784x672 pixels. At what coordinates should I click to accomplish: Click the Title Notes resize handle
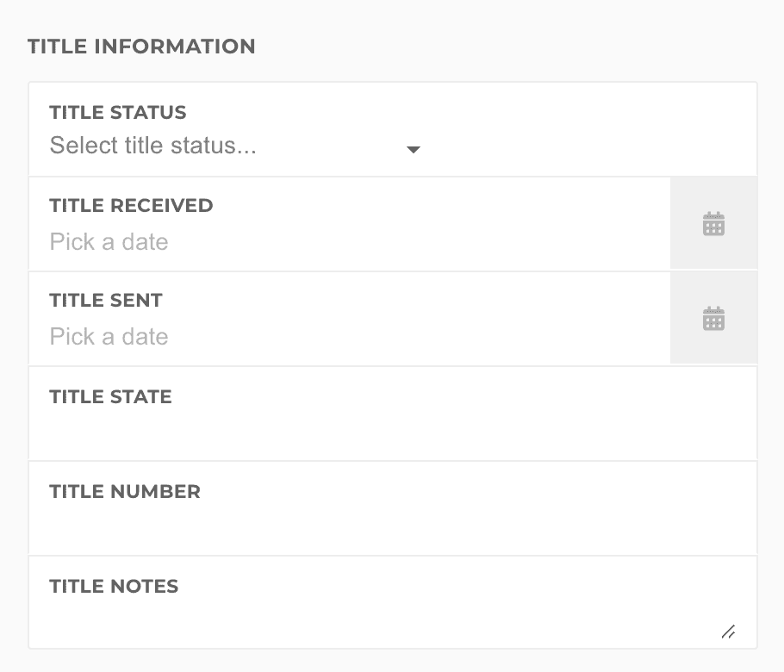728,632
